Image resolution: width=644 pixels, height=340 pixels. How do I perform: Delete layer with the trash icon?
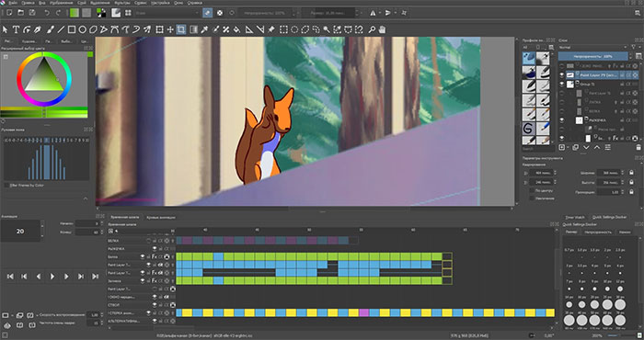click(638, 147)
